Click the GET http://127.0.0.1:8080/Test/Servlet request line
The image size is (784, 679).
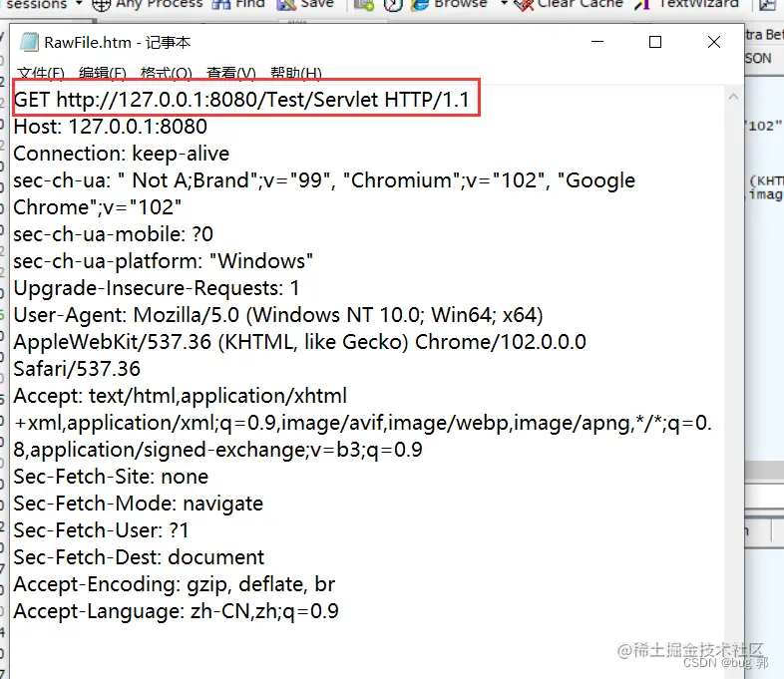pos(241,100)
